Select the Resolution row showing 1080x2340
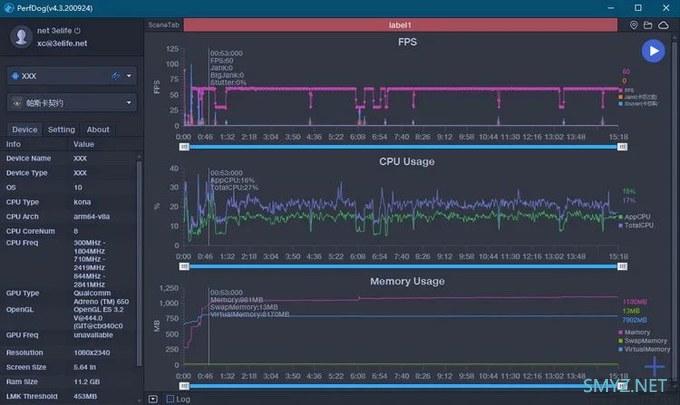This screenshot has height=405, width=680. (69, 353)
